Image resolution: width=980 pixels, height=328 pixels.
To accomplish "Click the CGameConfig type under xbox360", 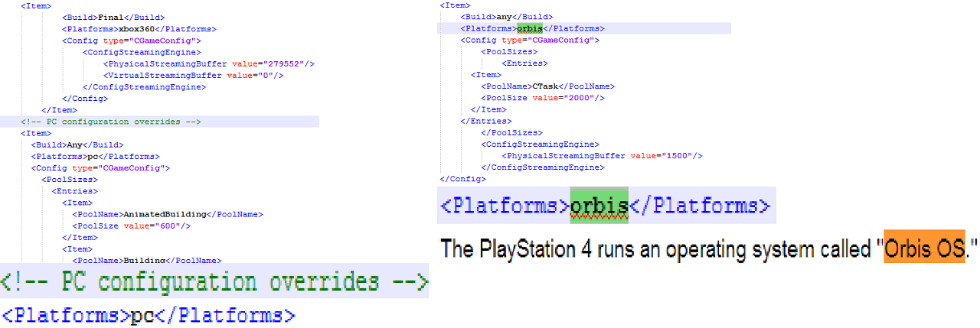I will pyautogui.click(x=172, y=41).
